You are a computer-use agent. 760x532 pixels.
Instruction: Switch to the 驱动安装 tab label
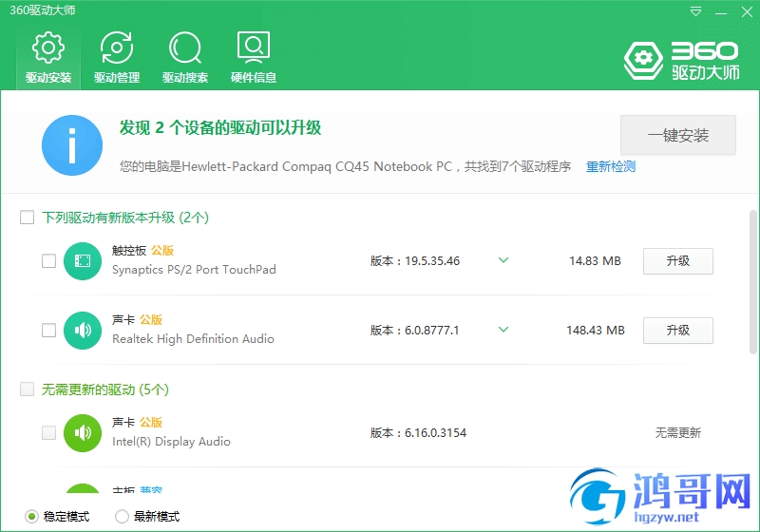[48, 78]
